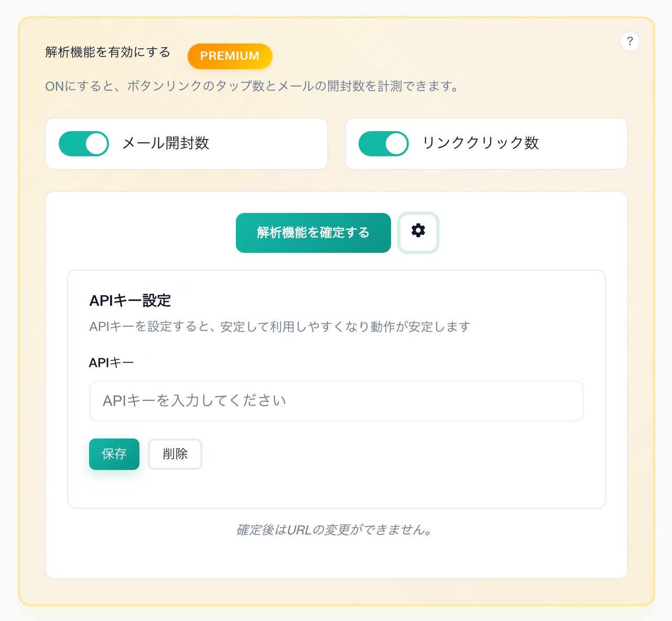The image size is (672, 621).
Task: Click the 保存 button
Action: pos(114,454)
